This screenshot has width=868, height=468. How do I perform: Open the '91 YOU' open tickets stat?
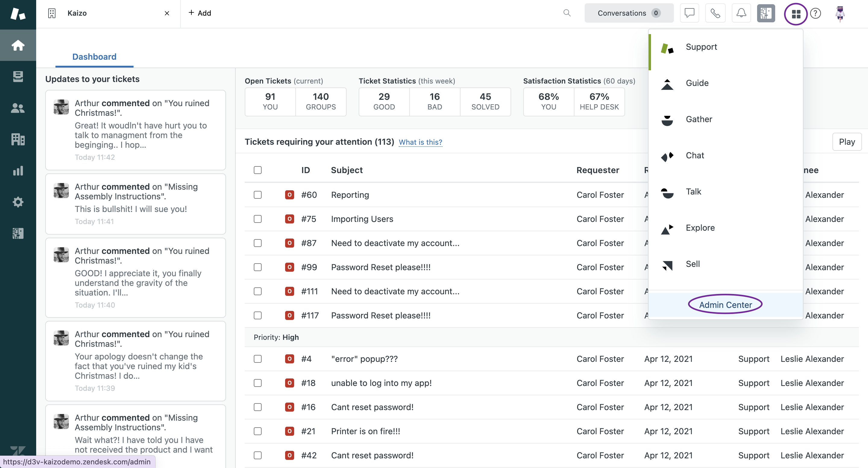point(270,102)
